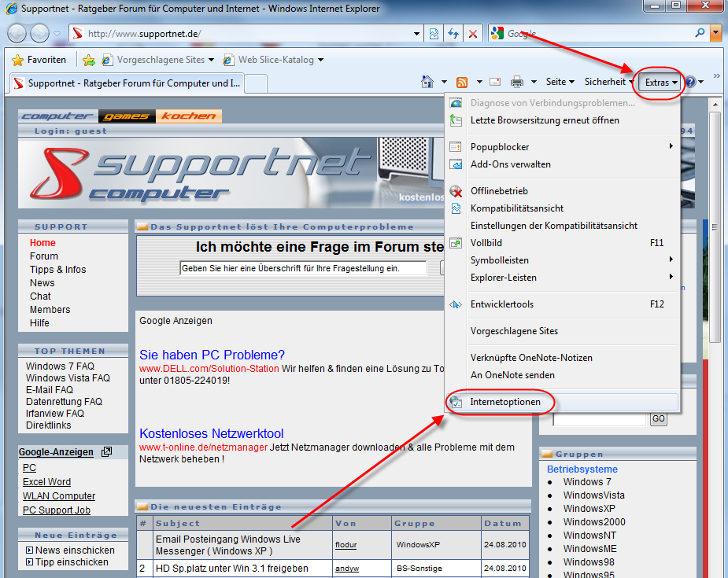Click the Offlinebetrieb menu icon

pyautogui.click(x=456, y=191)
